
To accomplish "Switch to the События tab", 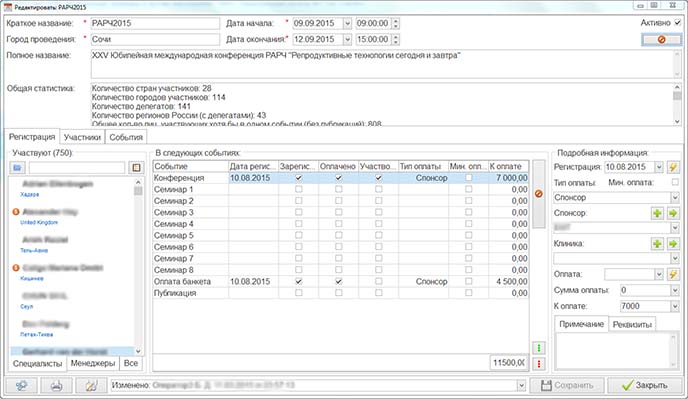I will coord(126,137).
